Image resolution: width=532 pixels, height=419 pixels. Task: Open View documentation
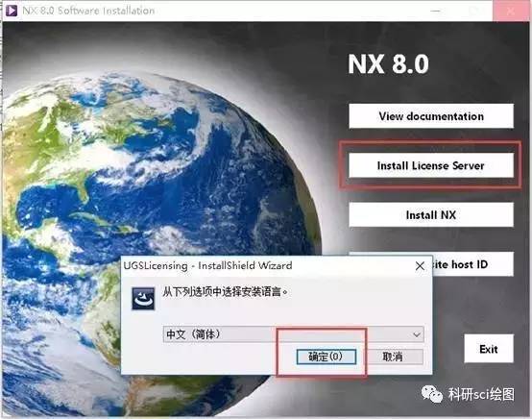(x=431, y=116)
